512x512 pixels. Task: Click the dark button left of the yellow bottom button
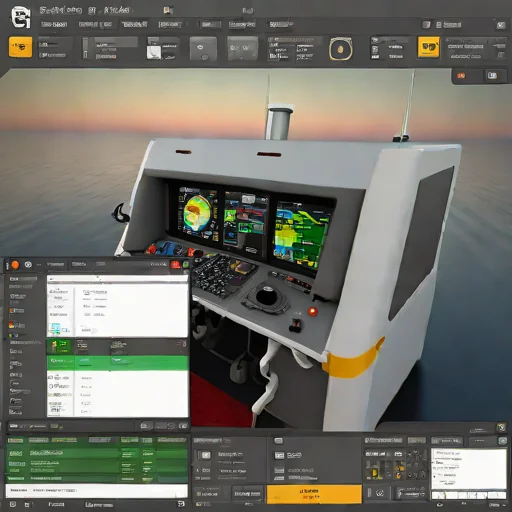247,493
